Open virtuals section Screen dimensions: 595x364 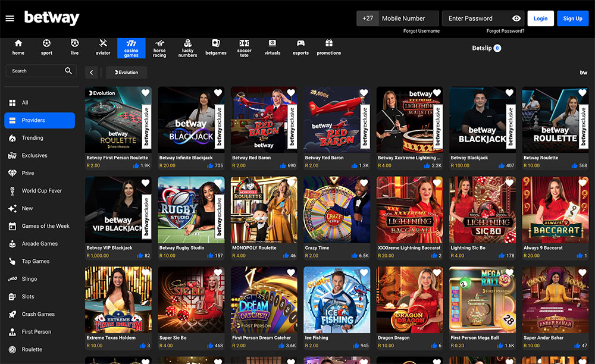(272, 48)
